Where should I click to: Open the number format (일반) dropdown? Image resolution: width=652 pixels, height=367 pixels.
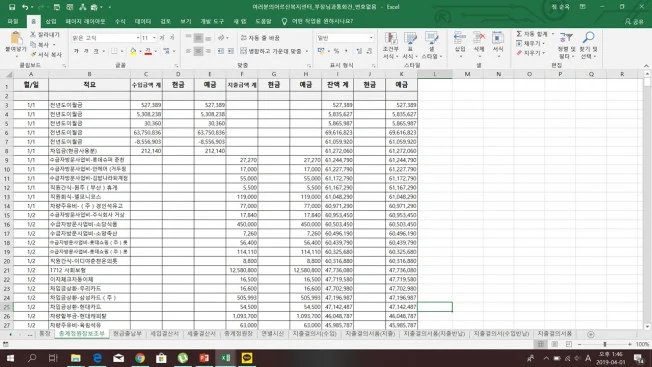371,38
